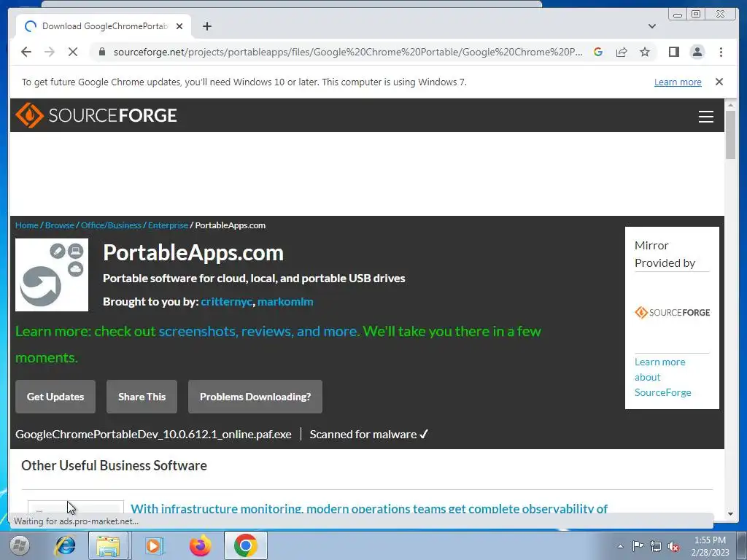Open the network tray icon
747x560 pixels.
[x=656, y=546]
